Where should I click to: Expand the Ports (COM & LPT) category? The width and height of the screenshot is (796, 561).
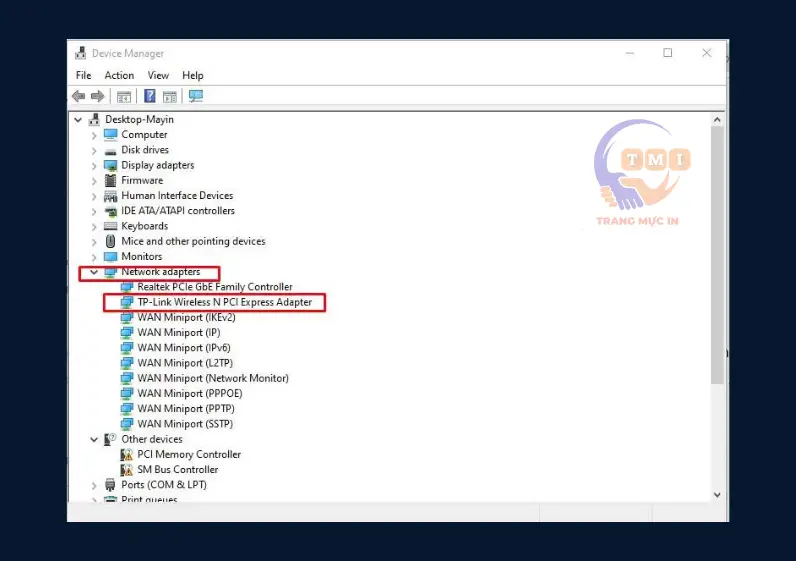pos(94,486)
